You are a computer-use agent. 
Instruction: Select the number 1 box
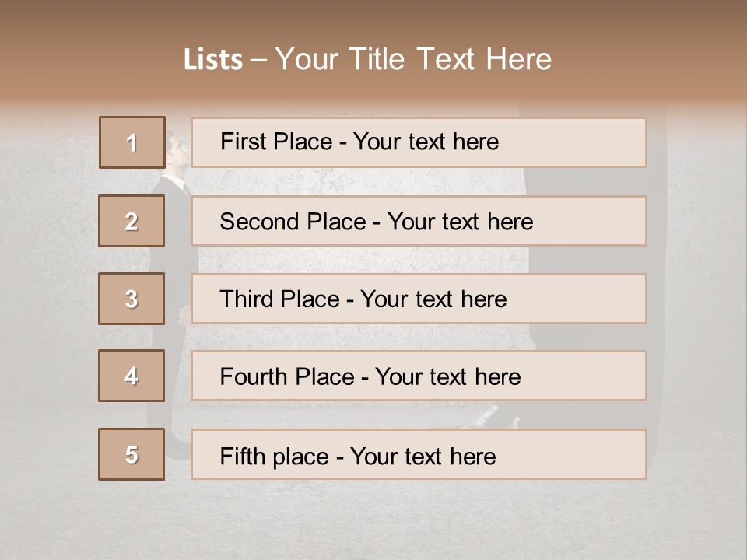[132, 142]
